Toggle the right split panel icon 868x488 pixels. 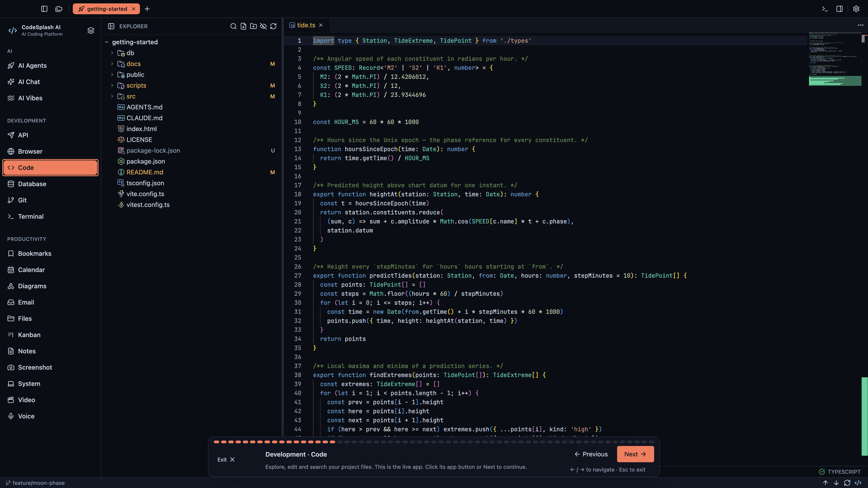coord(839,9)
